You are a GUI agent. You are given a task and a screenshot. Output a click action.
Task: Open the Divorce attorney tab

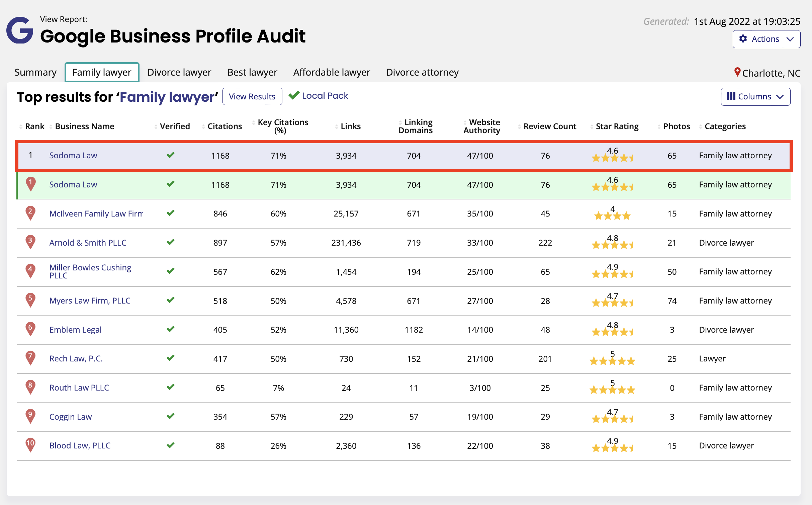pyautogui.click(x=422, y=72)
